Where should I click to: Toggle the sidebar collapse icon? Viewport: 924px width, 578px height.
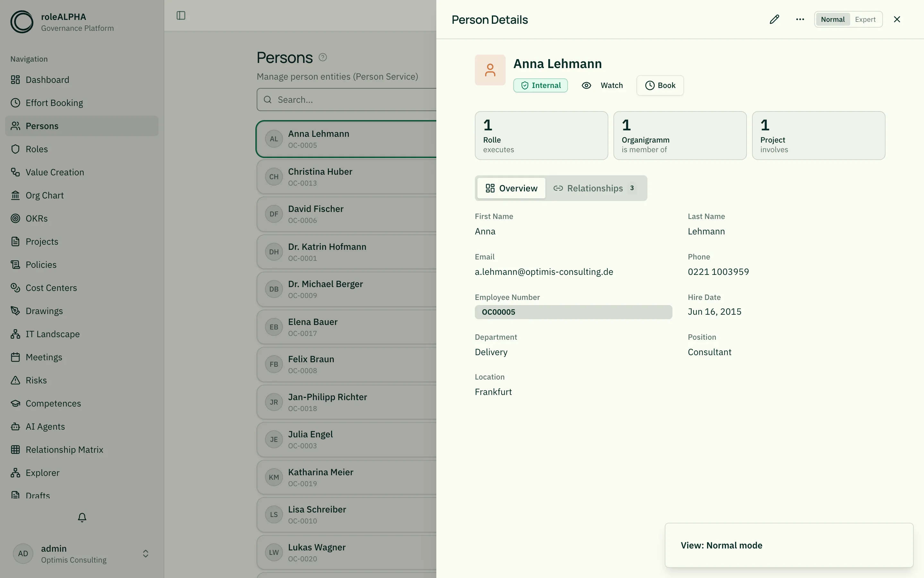tap(181, 16)
